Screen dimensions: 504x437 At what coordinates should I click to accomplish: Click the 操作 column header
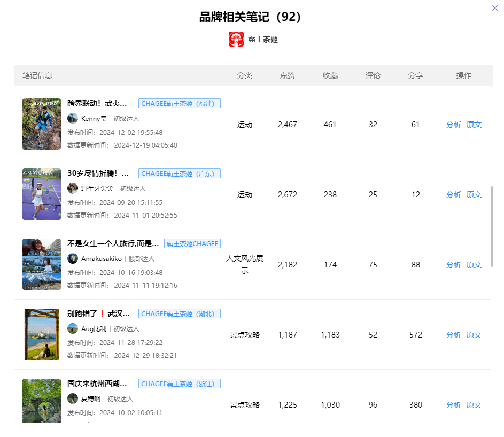pyautogui.click(x=464, y=75)
